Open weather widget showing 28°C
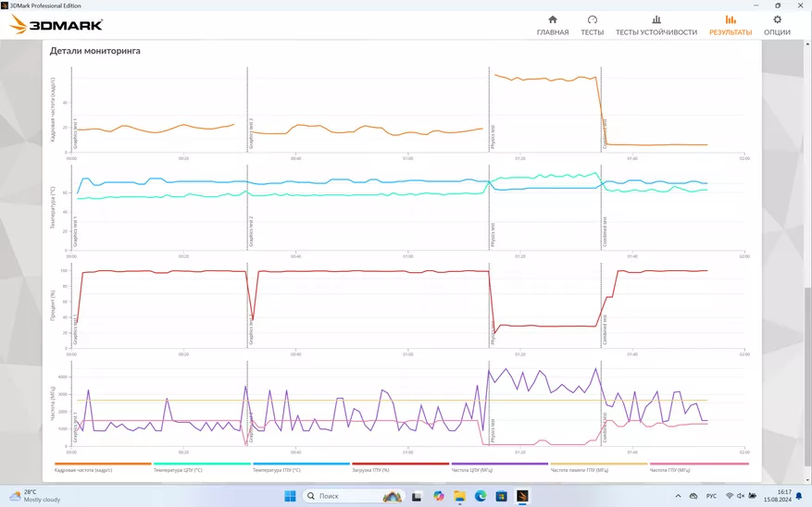812x507 pixels. (34, 496)
